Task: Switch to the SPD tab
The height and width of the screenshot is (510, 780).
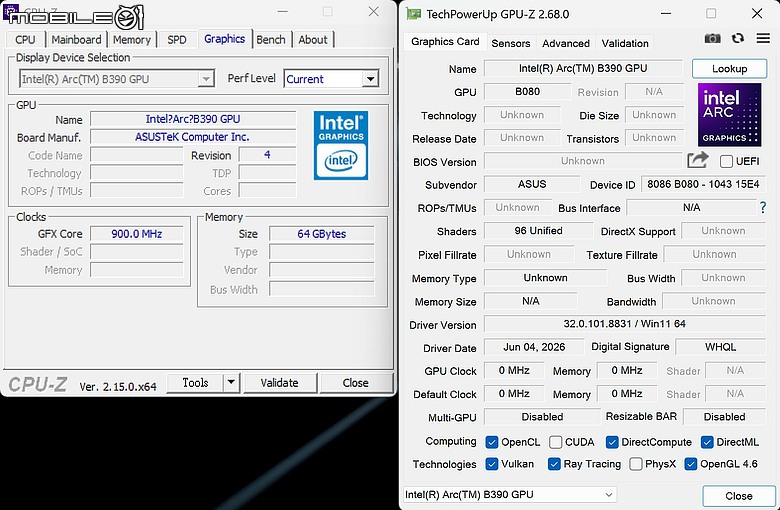Action: 177,39
